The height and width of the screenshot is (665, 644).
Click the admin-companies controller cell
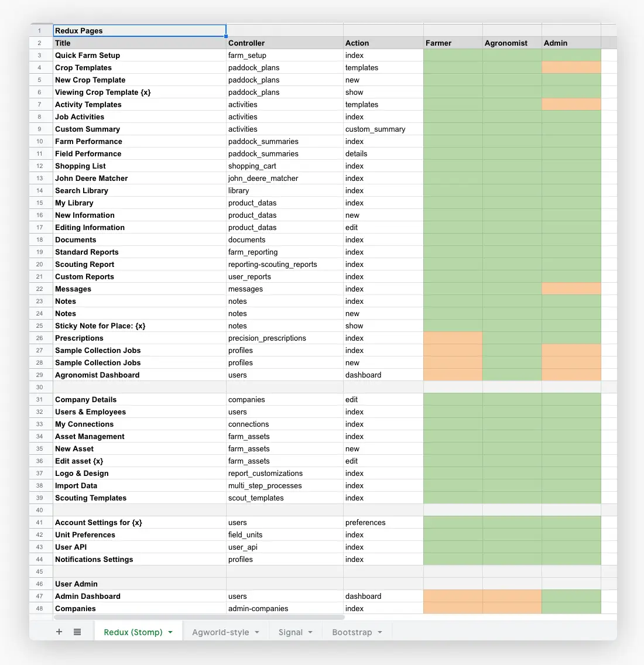[x=285, y=608]
